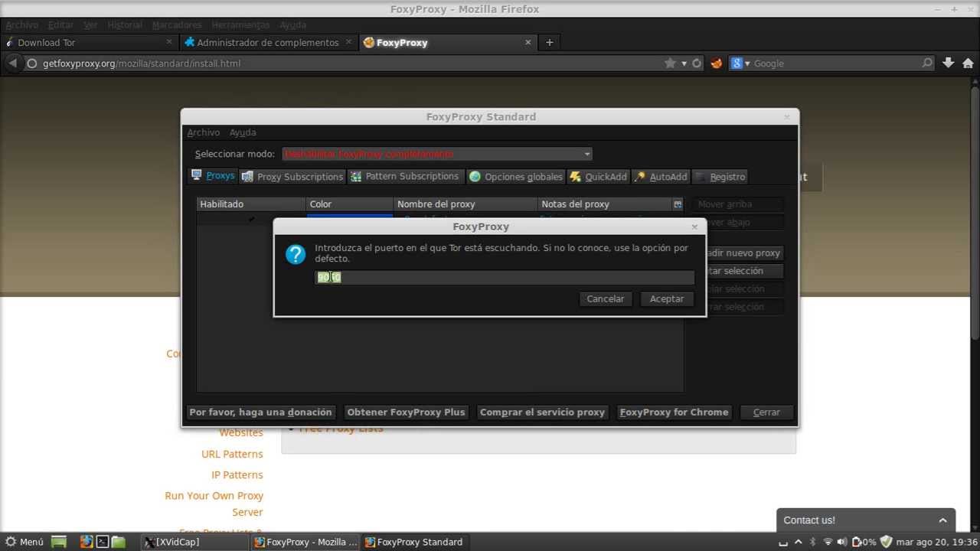Open the Google search engine dropdown

pos(740,64)
